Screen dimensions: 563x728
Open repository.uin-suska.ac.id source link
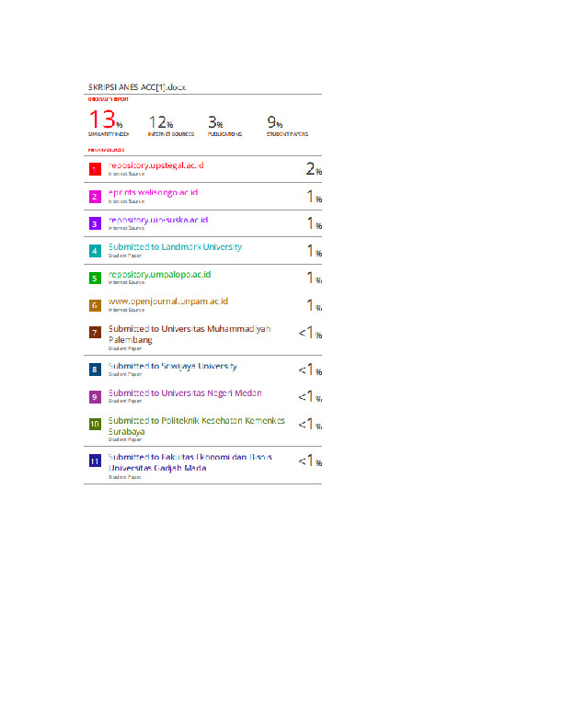click(x=158, y=220)
